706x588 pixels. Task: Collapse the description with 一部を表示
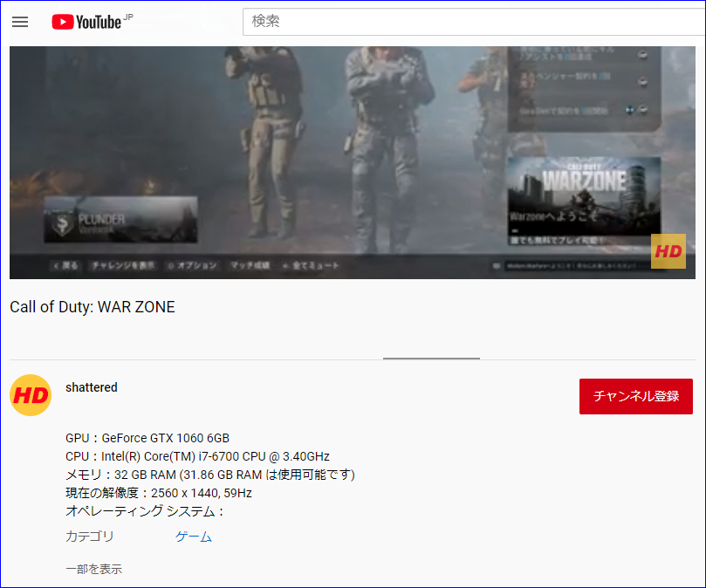point(94,569)
